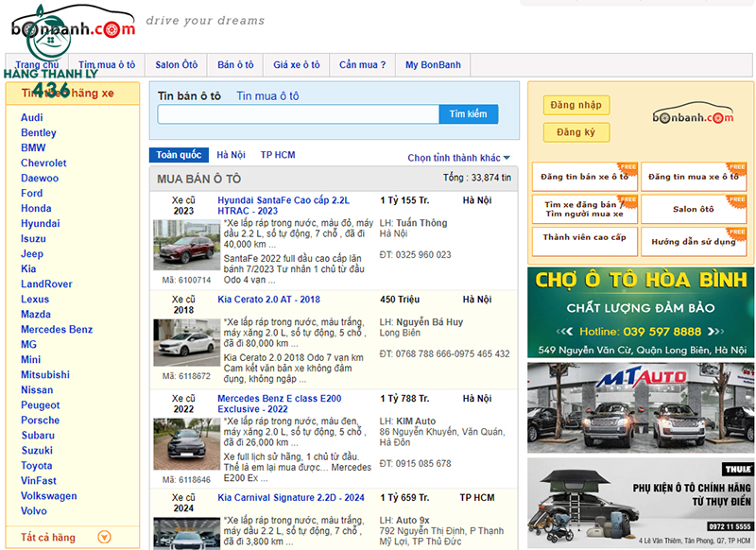Open 'Cần mua ?' menu item
The height and width of the screenshot is (550, 756).
coord(363,64)
